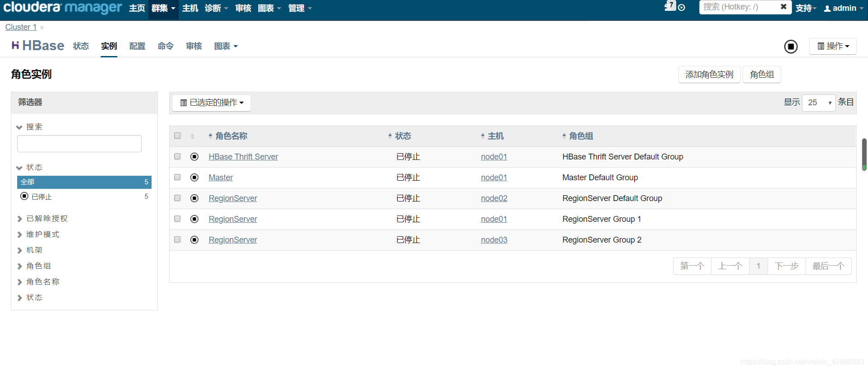
Task: Sort by status icon column arrows
Action: (192, 136)
